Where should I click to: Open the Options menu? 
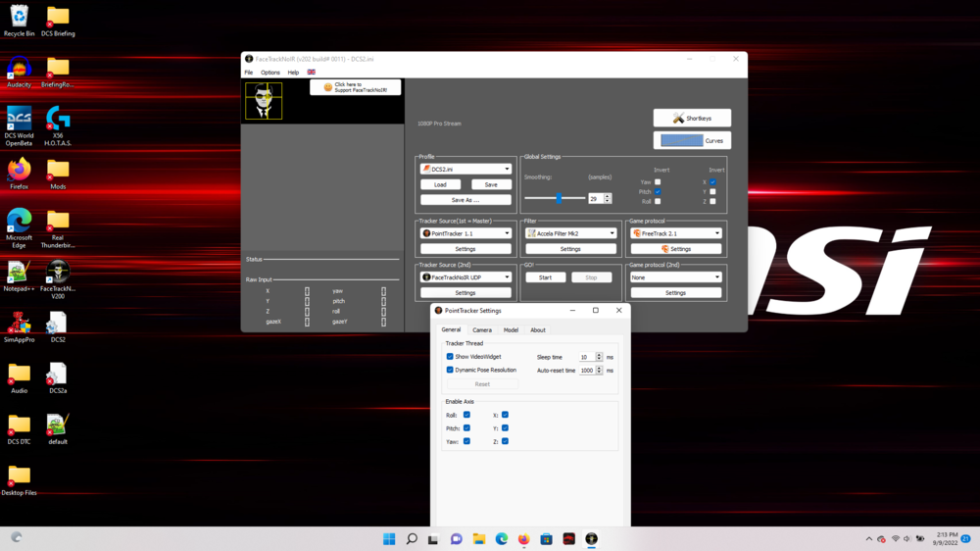(269, 73)
